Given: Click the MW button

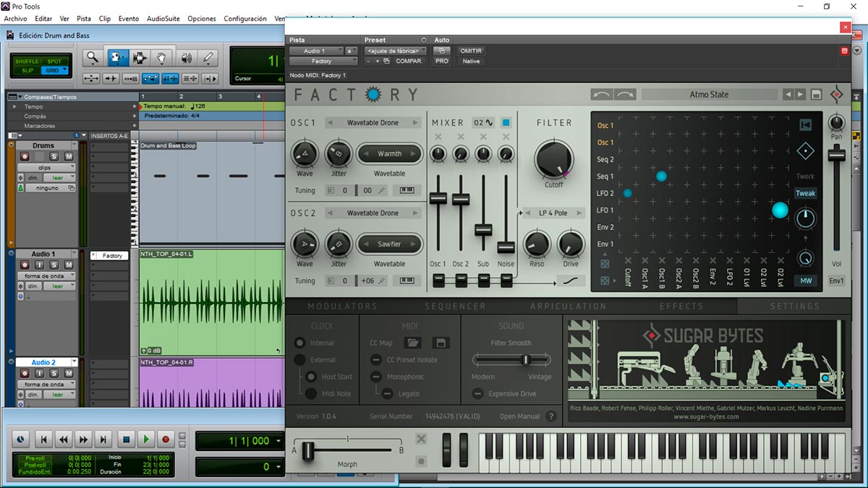Looking at the screenshot, I should click(805, 281).
